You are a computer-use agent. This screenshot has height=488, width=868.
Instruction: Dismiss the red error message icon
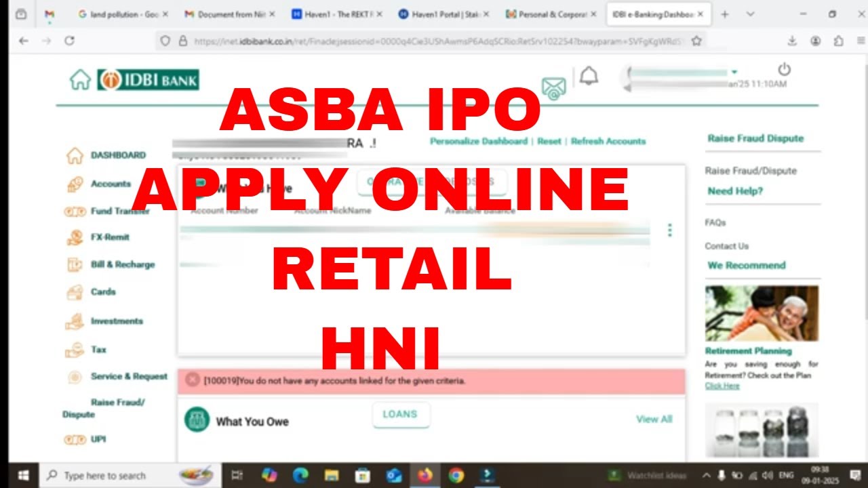pyautogui.click(x=193, y=380)
